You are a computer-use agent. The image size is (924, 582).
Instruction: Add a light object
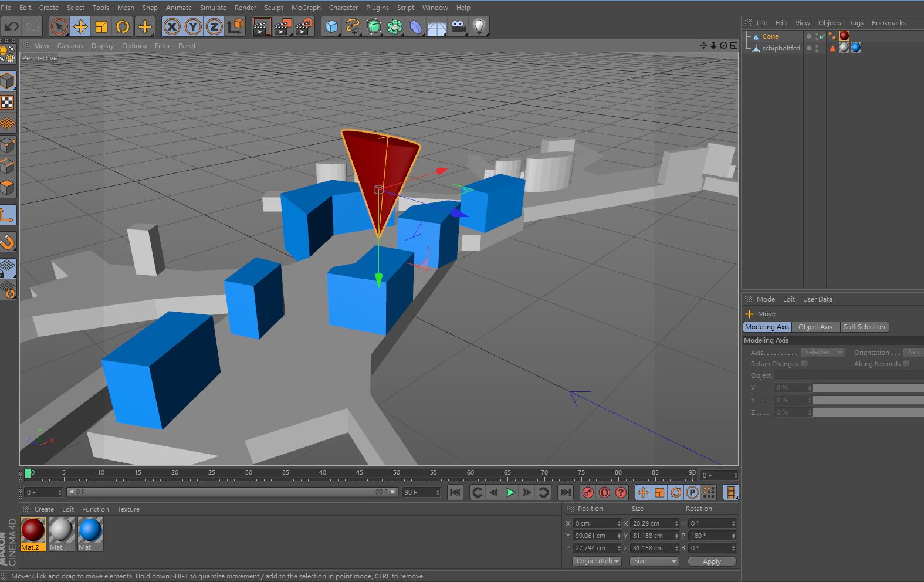(x=479, y=26)
